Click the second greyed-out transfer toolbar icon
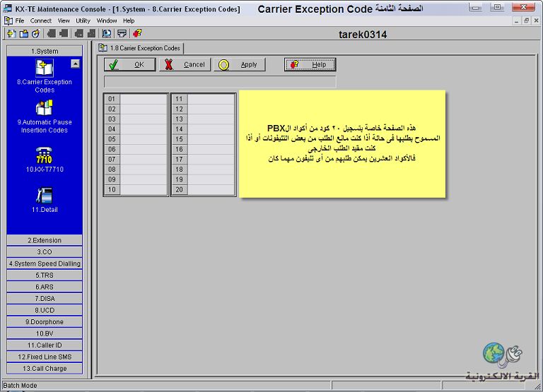The height and width of the screenshot is (392, 543). point(64,34)
